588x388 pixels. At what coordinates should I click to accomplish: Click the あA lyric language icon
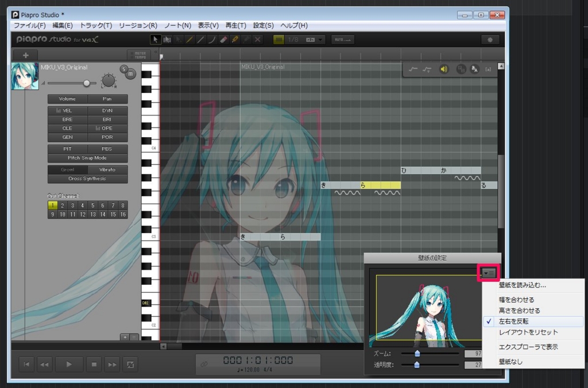474,69
